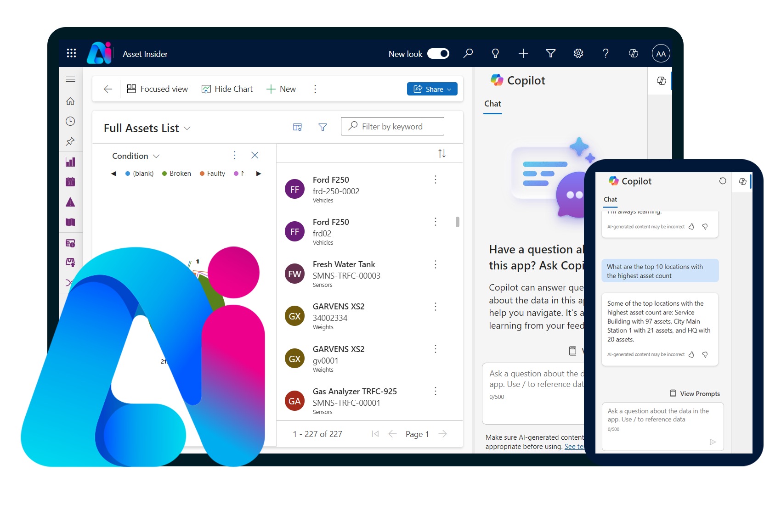Open more options for Fresh Water Tank
Viewport: 781px width, 532px height.
(436, 264)
